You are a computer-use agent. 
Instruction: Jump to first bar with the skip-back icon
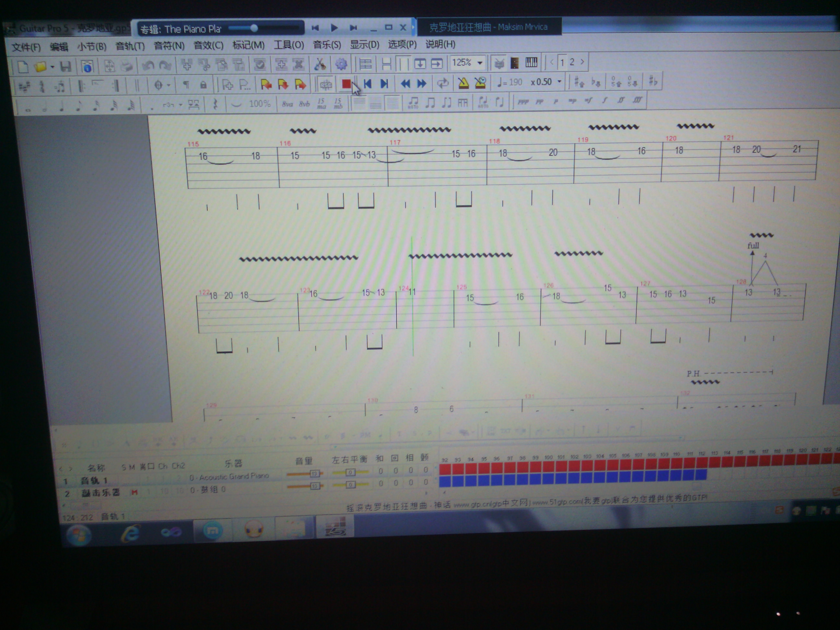pyautogui.click(x=367, y=84)
